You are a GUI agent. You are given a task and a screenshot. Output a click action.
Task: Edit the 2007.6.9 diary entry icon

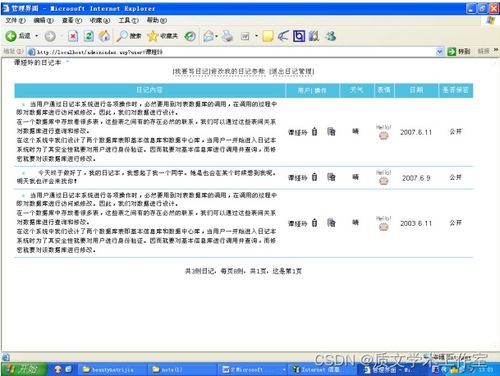pyautogui.click(x=331, y=177)
